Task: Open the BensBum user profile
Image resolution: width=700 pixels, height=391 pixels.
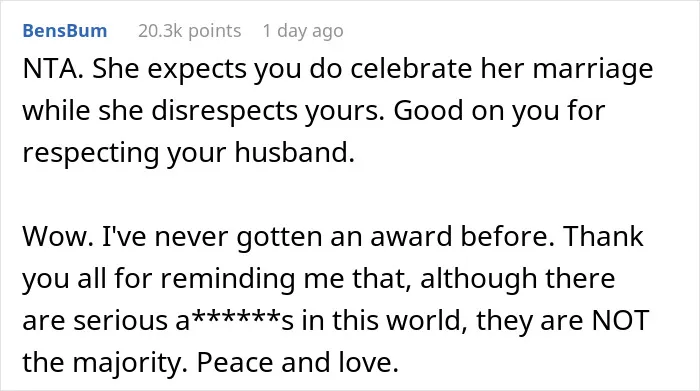Action: [65, 31]
